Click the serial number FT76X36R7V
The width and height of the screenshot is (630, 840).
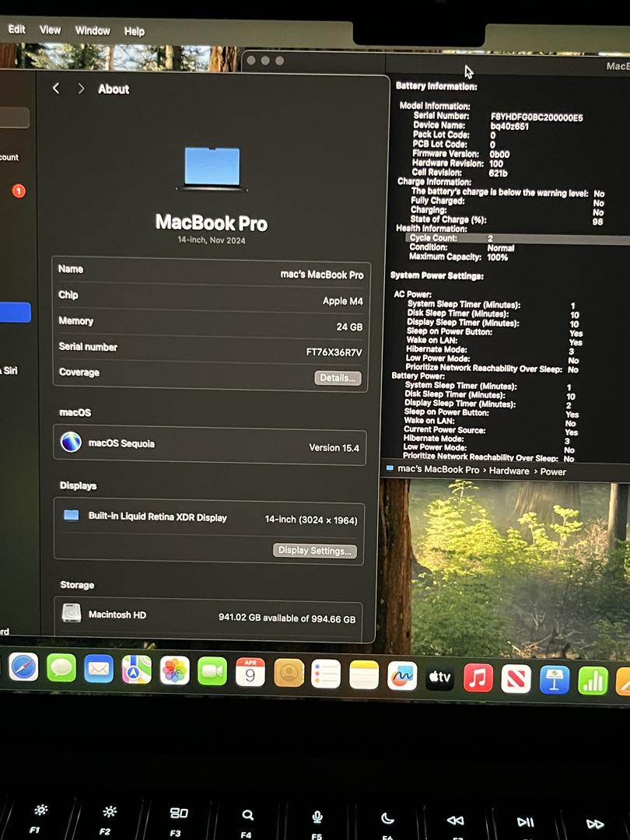pyautogui.click(x=334, y=352)
